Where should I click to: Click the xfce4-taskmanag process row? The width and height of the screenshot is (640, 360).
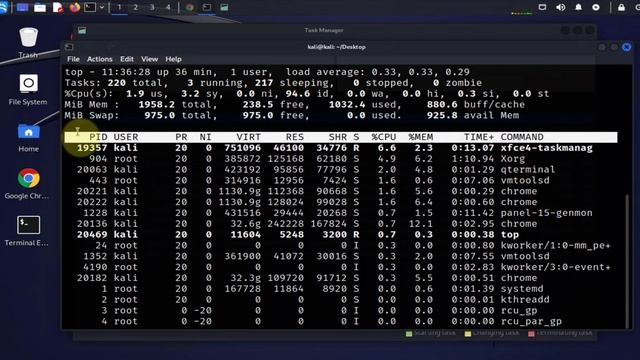pyautogui.click(x=340, y=148)
